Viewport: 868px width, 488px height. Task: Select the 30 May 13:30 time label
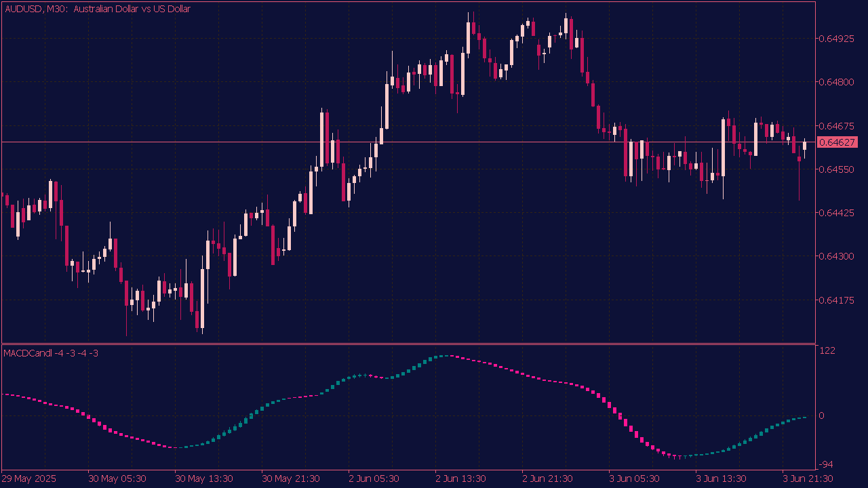pyautogui.click(x=204, y=479)
